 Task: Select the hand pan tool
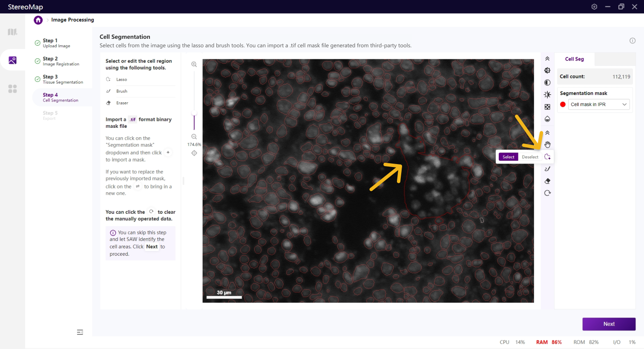tap(547, 145)
